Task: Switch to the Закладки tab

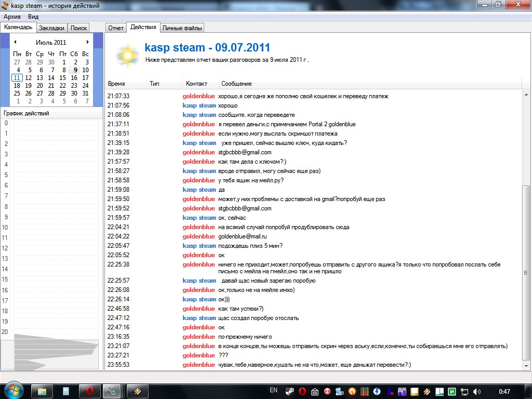Action: [x=51, y=28]
